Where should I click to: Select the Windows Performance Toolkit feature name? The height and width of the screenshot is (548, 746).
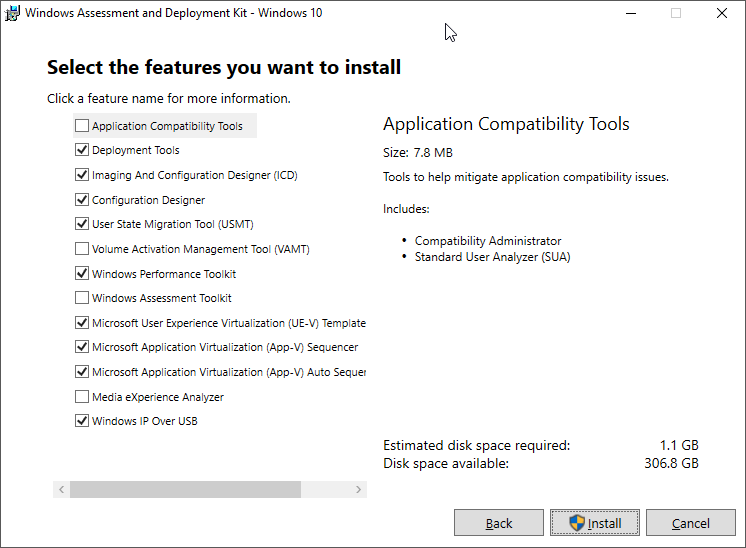tap(164, 274)
